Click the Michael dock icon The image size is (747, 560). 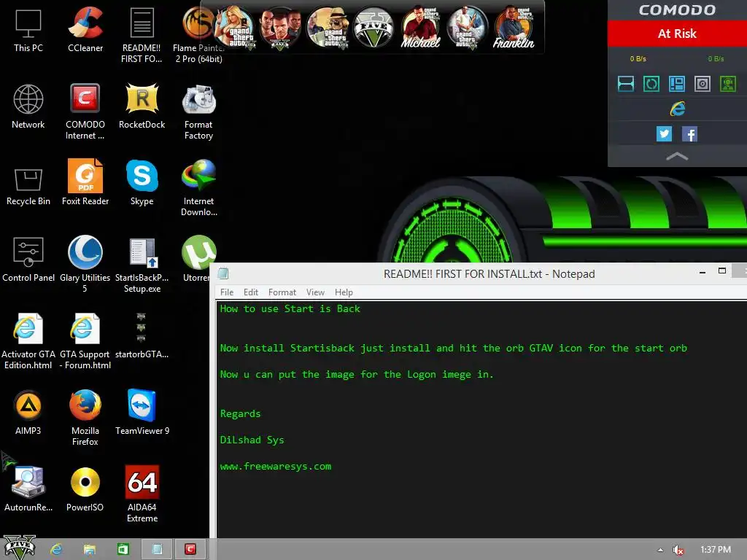(420, 27)
